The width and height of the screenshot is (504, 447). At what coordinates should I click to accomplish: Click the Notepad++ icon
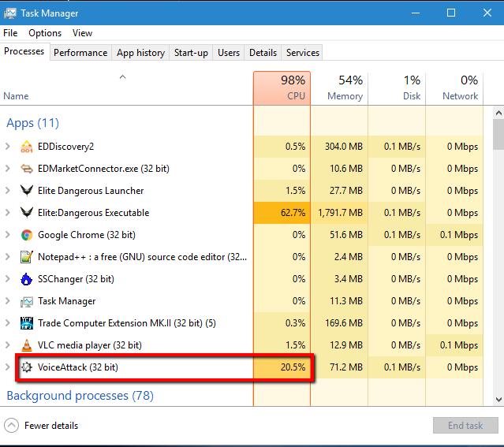tap(27, 257)
